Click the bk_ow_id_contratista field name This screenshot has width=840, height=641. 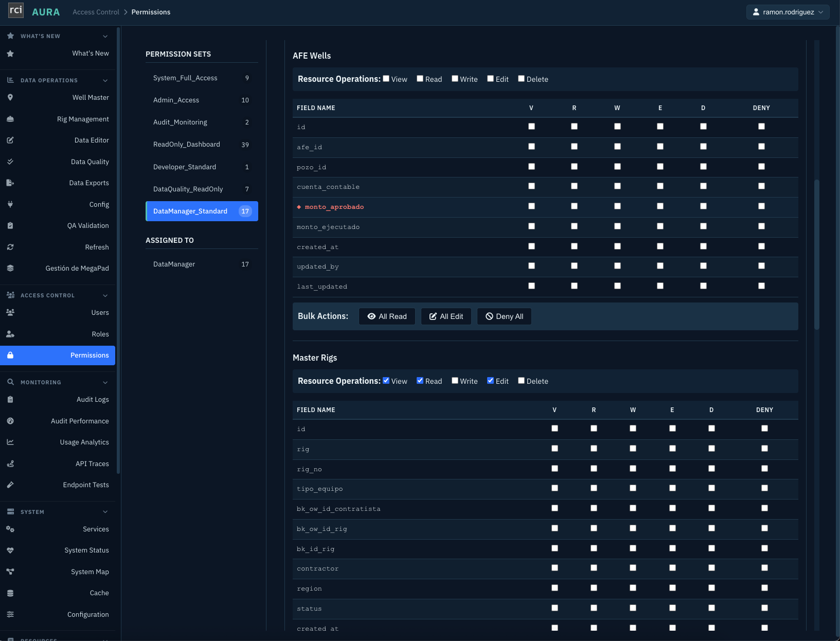tap(338, 509)
